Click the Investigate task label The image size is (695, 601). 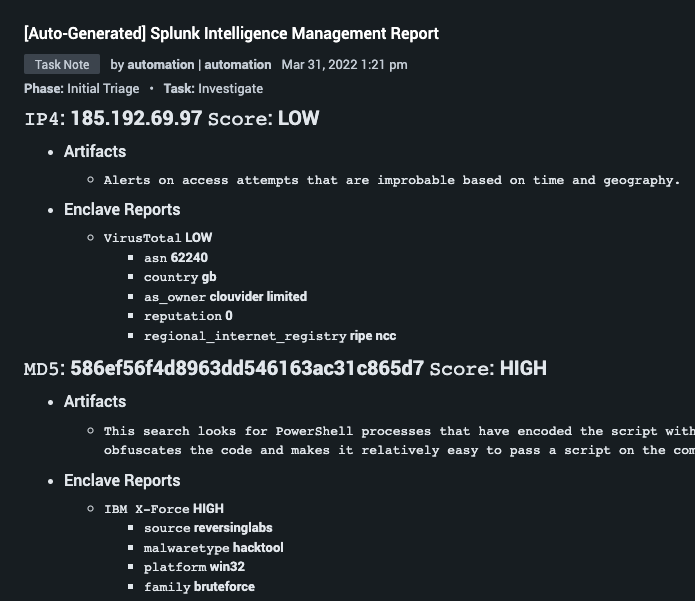pyautogui.click(x=230, y=89)
